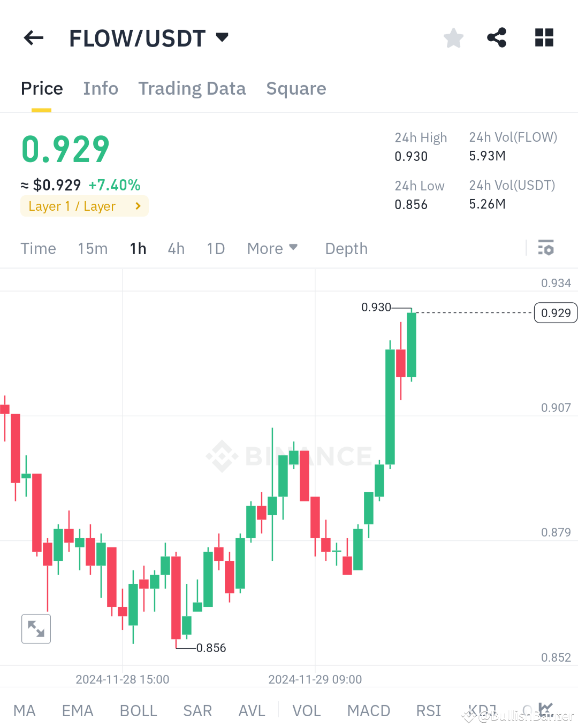Click the 0.929 current price label
The width and height of the screenshot is (578, 728).
(x=555, y=313)
